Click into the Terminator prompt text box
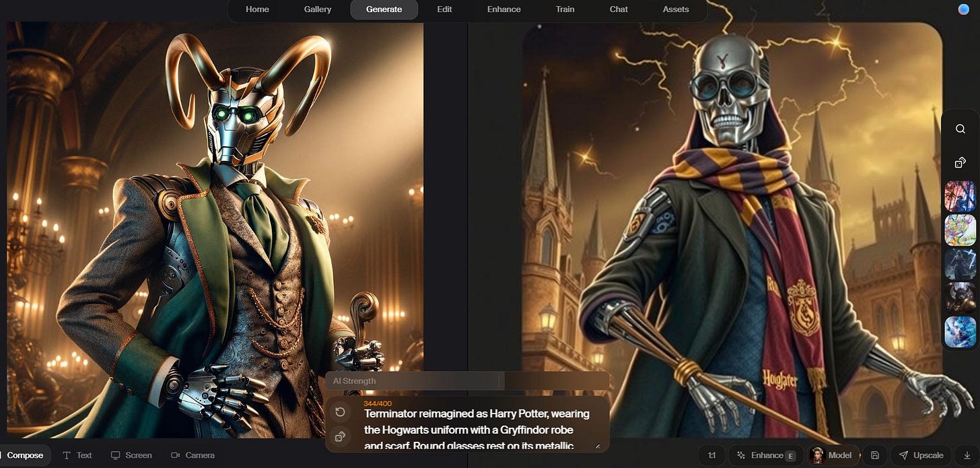Viewport: 980px width, 468px height. click(477, 429)
